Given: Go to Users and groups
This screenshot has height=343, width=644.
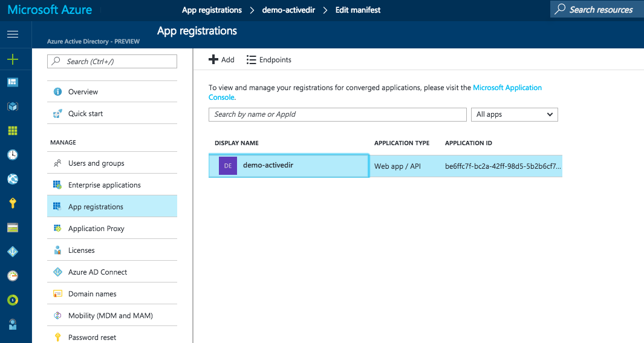Looking at the screenshot, I should click(112, 163).
